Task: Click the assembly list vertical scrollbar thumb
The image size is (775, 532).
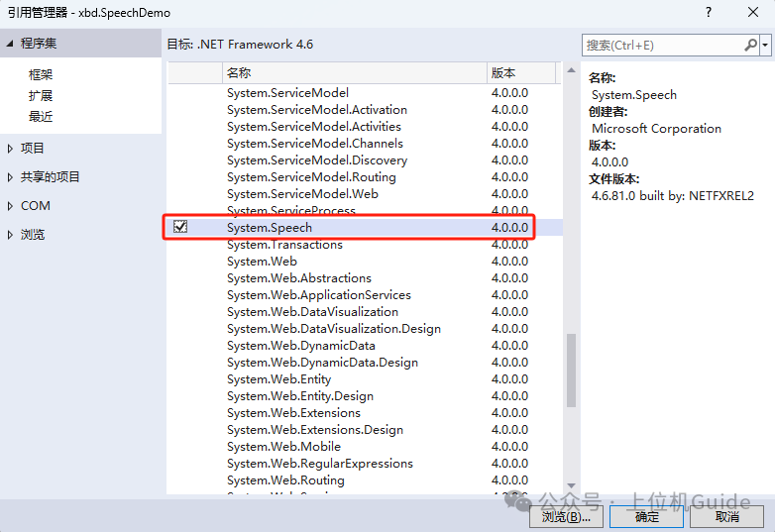Action: pyautogui.click(x=570, y=372)
